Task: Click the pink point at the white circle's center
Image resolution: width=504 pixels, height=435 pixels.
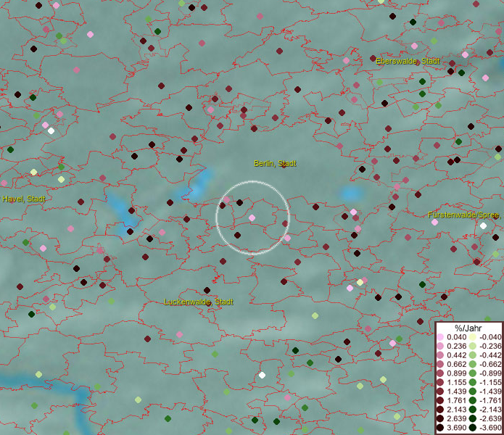Action: (252, 218)
